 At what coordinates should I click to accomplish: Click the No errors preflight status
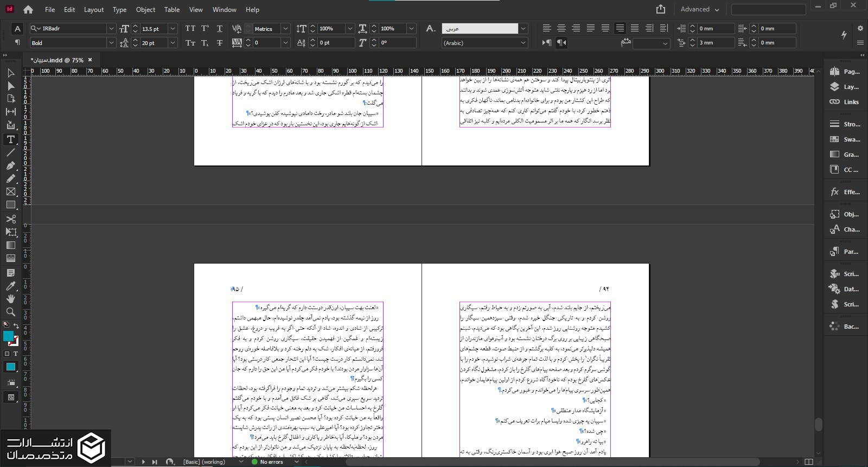click(271, 462)
